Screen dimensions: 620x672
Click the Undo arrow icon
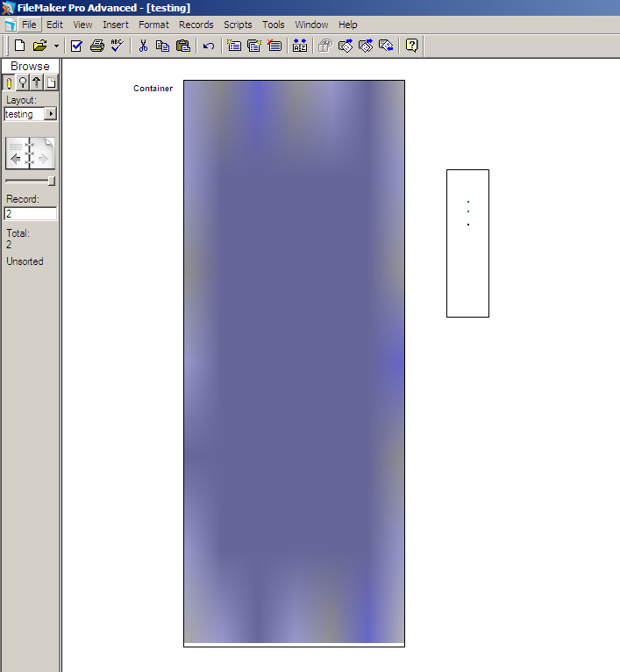point(209,46)
